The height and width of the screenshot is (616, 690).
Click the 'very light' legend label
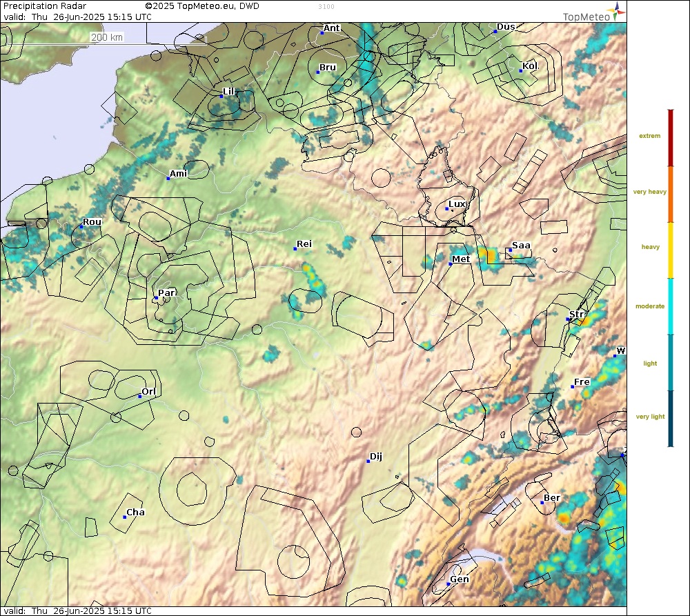[x=650, y=417]
